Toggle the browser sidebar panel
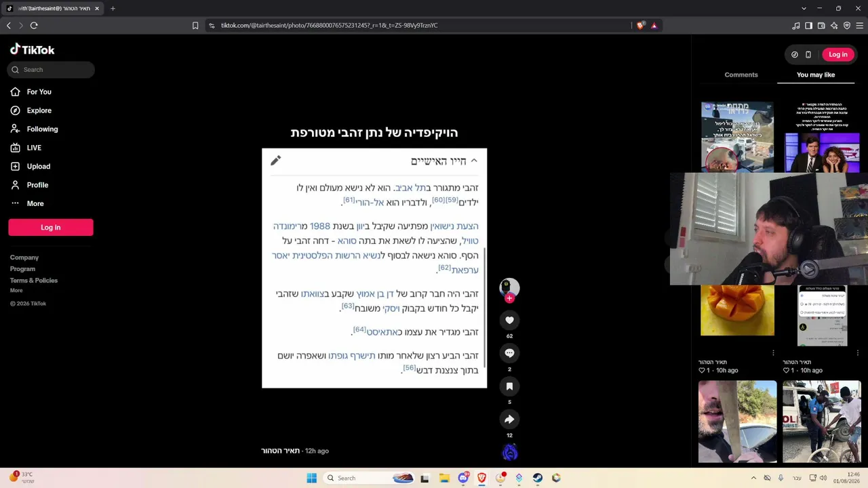 pyautogui.click(x=808, y=26)
